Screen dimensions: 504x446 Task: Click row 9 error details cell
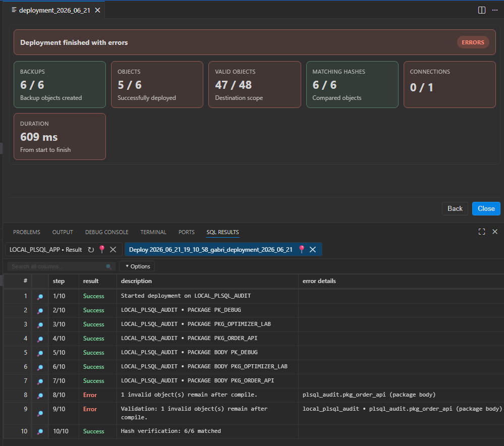[401, 413]
